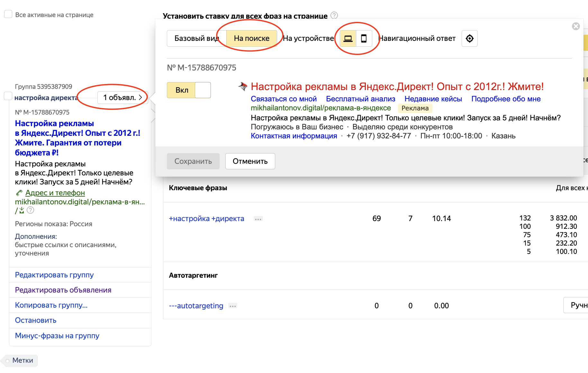Open Подробнее обо мне sitelink
Image resolution: width=588 pixels, height=373 pixels.
(x=506, y=99)
